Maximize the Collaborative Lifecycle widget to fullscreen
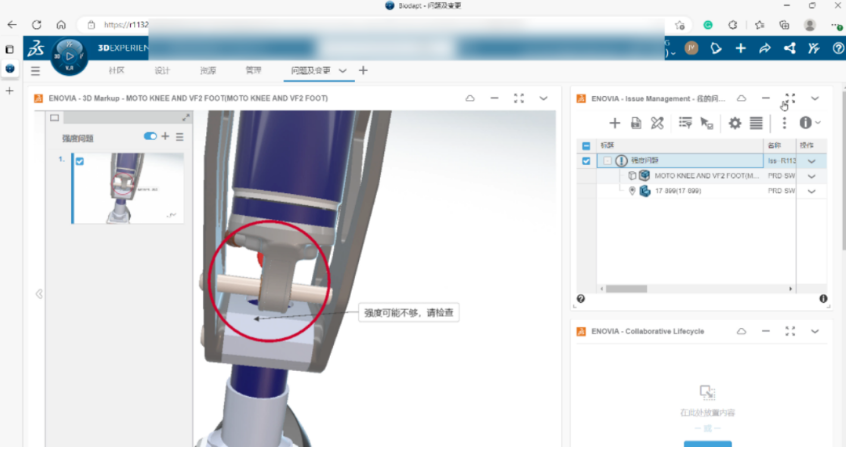Screen dimensions: 847x449 coord(790,331)
